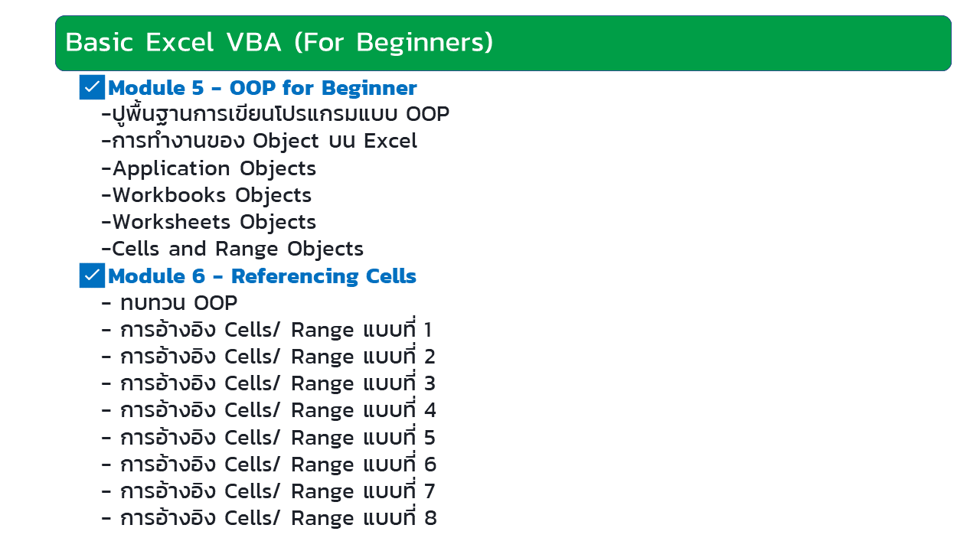Click the Module 6 - Referencing Cells heading
This screenshot has height=551, width=980.
[x=263, y=276]
